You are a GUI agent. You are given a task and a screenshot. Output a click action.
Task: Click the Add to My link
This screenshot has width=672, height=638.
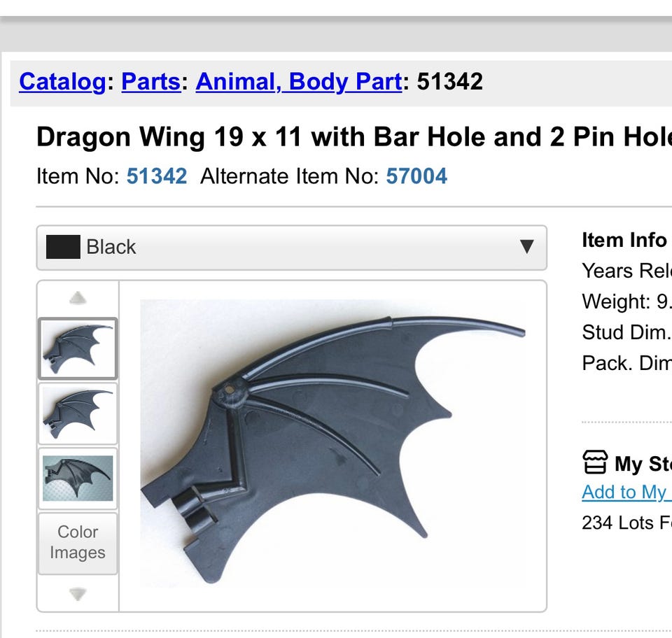point(624,492)
